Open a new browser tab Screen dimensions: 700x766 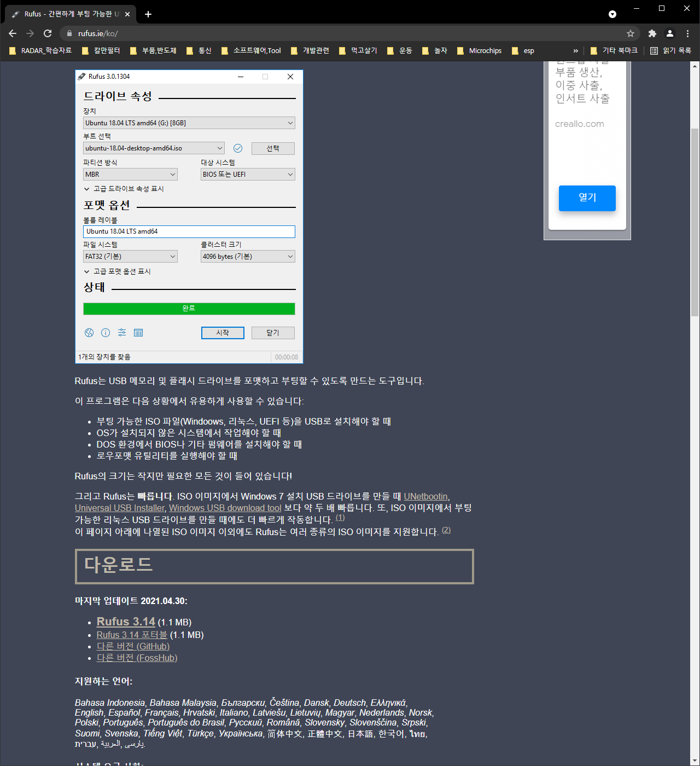coord(148,14)
